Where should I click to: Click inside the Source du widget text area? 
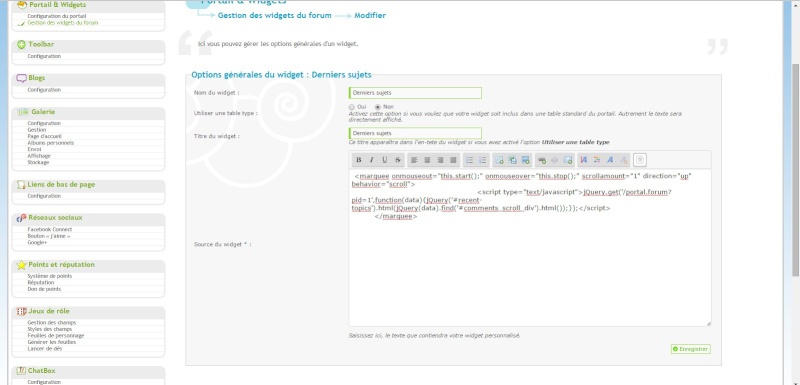click(x=530, y=248)
